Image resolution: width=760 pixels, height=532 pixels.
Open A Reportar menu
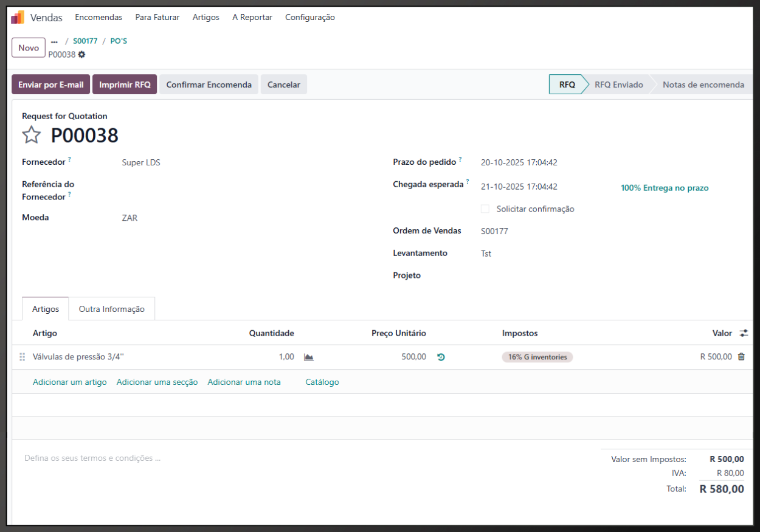[x=252, y=18]
